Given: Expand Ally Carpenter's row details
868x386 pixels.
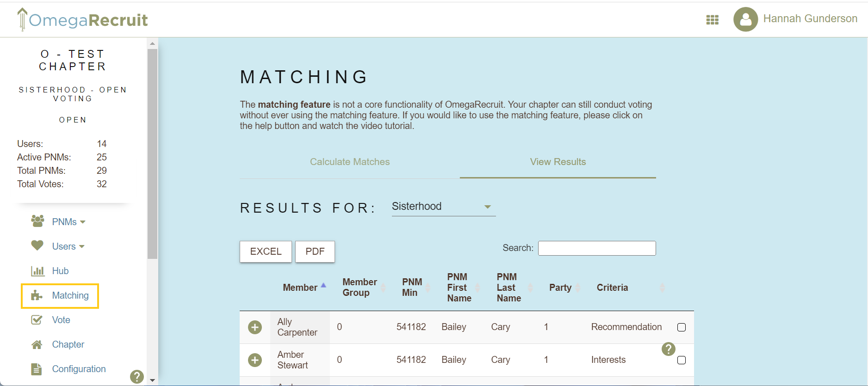Looking at the screenshot, I should pos(254,327).
